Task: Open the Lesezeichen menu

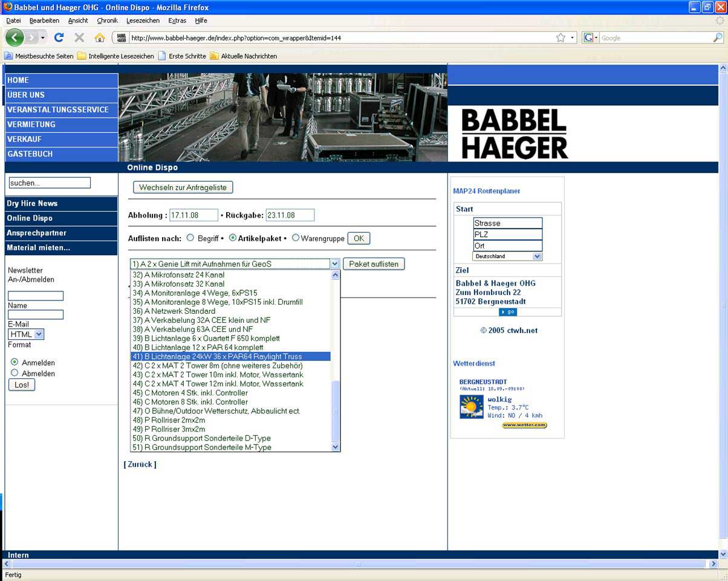Action: pyautogui.click(x=143, y=21)
